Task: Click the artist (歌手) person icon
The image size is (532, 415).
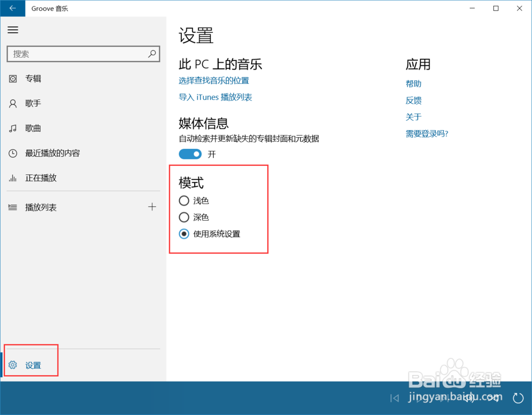Action: [13, 103]
